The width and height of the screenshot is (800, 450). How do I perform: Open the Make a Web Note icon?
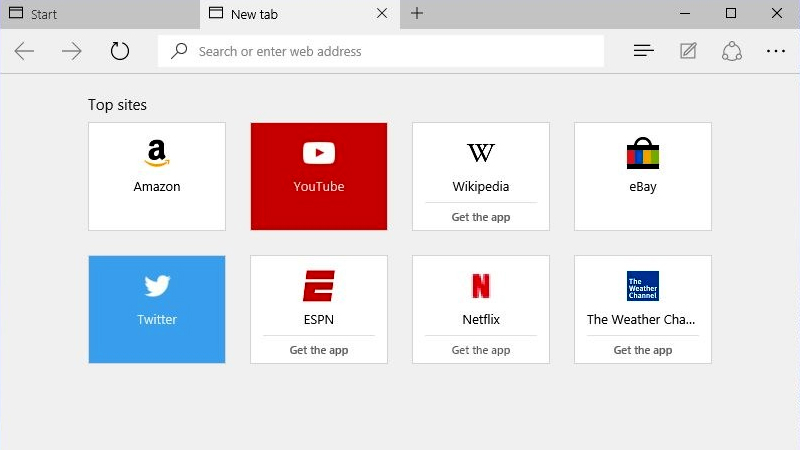pos(688,51)
